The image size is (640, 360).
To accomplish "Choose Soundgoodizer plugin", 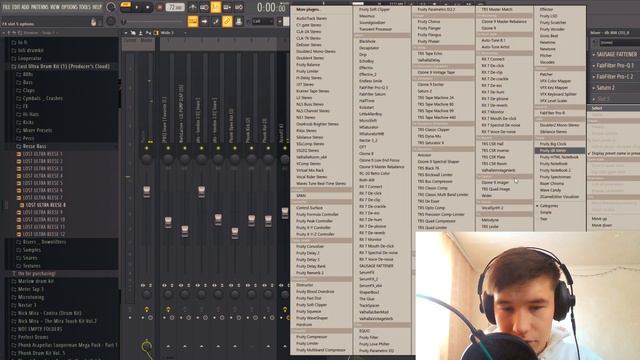I will pos(372,22).
